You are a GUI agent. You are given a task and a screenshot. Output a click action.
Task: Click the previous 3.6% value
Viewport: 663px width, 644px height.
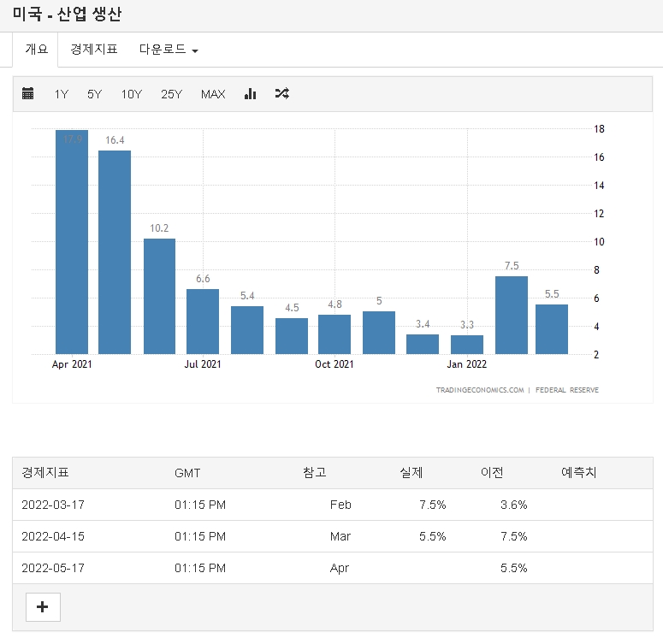point(514,505)
